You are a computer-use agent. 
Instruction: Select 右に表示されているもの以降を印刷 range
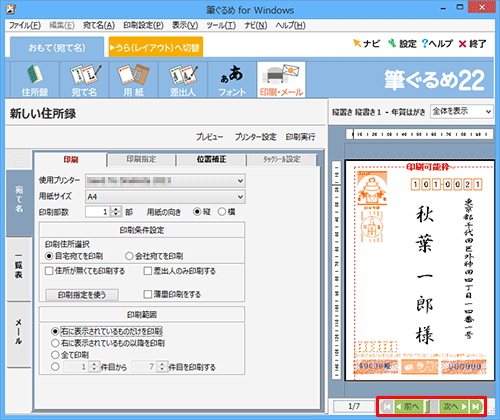click(108, 343)
